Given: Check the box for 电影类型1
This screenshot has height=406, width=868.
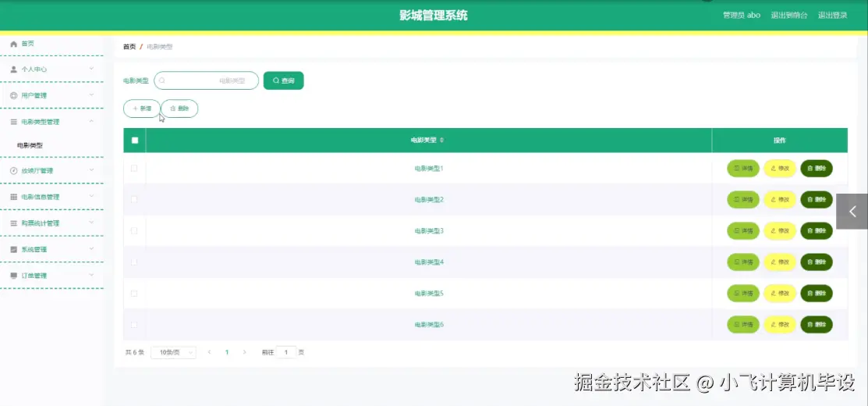Looking at the screenshot, I should click(x=134, y=169).
